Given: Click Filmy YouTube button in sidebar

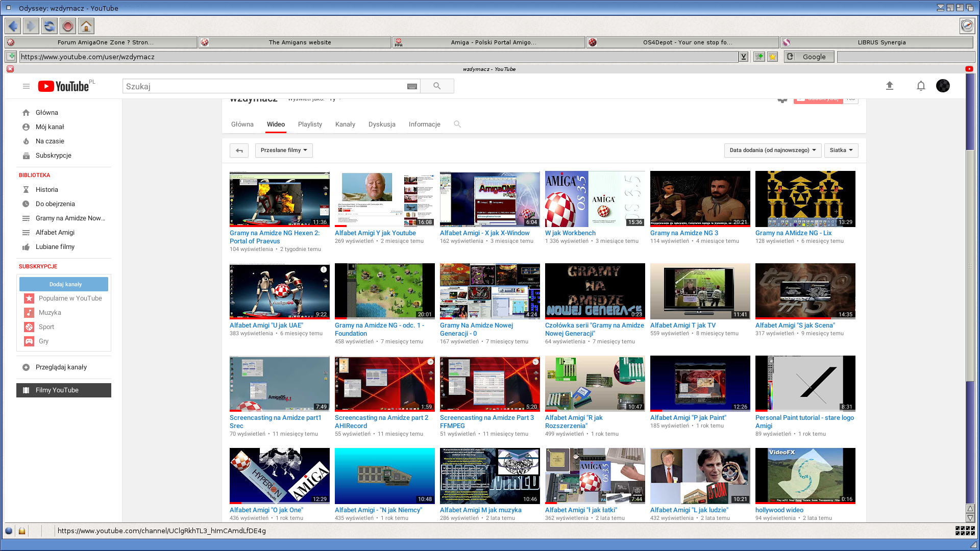Looking at the screenshot, I should 64,390.
